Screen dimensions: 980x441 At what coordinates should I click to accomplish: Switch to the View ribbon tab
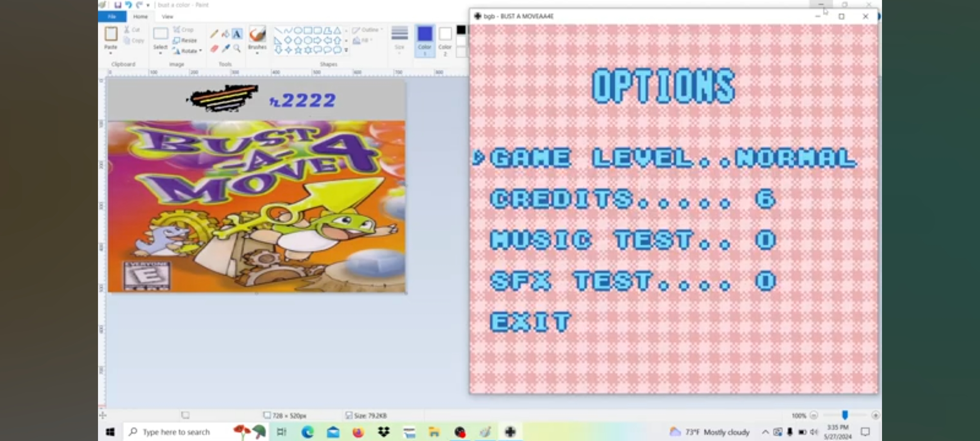[x=167, y=17]
